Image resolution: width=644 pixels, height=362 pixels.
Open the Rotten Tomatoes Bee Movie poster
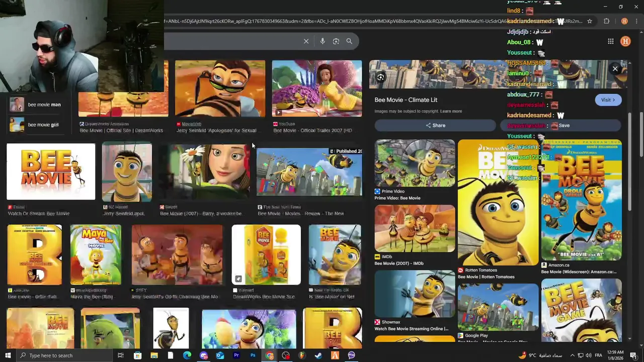(498, 202)
